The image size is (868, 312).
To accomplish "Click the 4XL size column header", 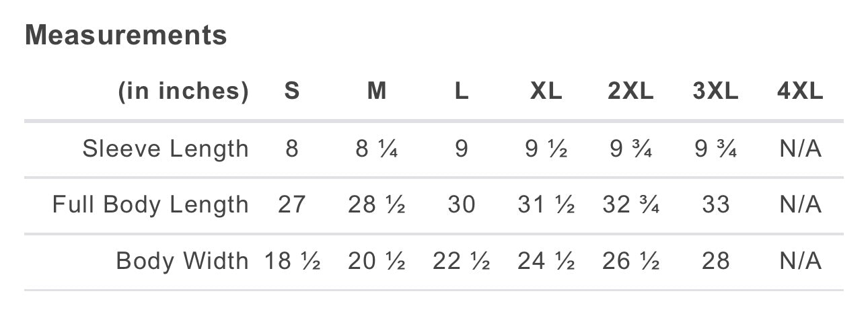I will (800, 91).
